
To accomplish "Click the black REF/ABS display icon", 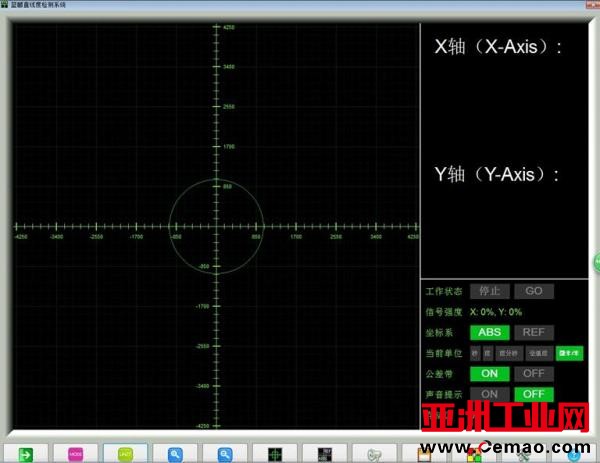I will tap(324, 455).
